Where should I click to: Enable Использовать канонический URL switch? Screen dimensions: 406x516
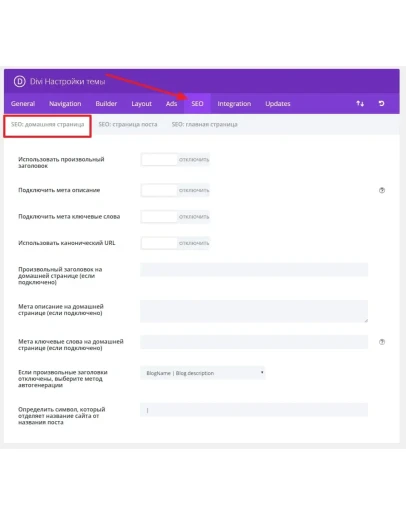(x=175, y=243)
